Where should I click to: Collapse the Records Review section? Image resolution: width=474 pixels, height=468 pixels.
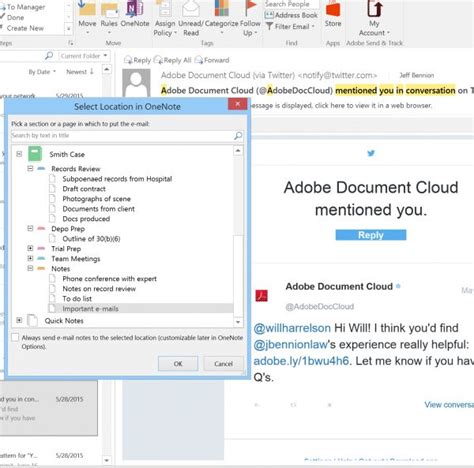(x=30, y=169)
